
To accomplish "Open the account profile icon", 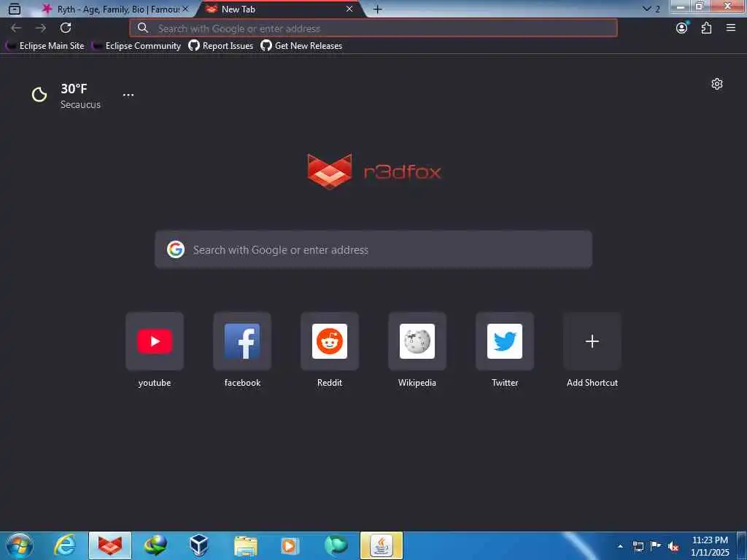I will tap(682, 28).
